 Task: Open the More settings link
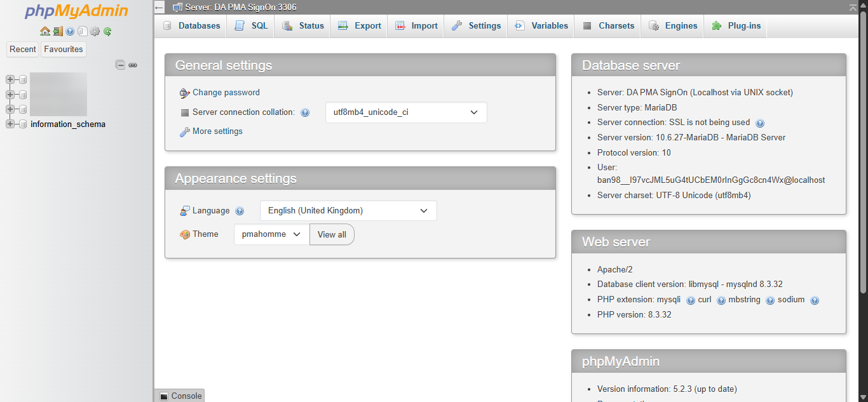click(x=217, y=131)
